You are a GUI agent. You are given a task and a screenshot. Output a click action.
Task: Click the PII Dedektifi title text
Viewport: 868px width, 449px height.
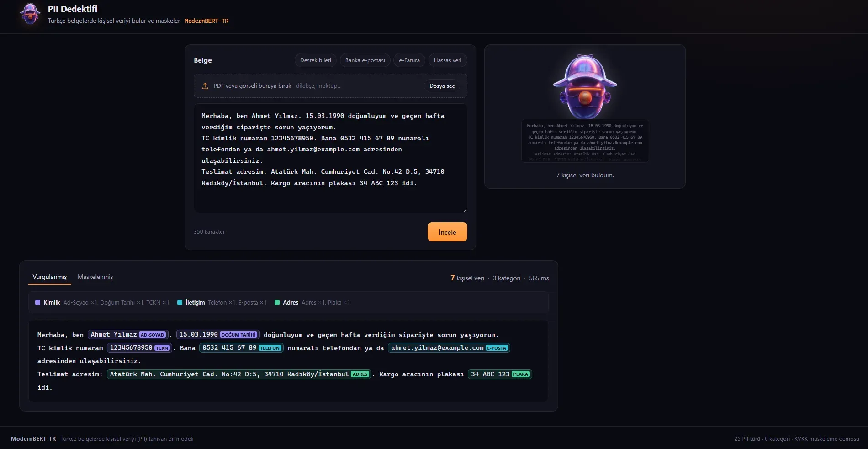point(73,9)
